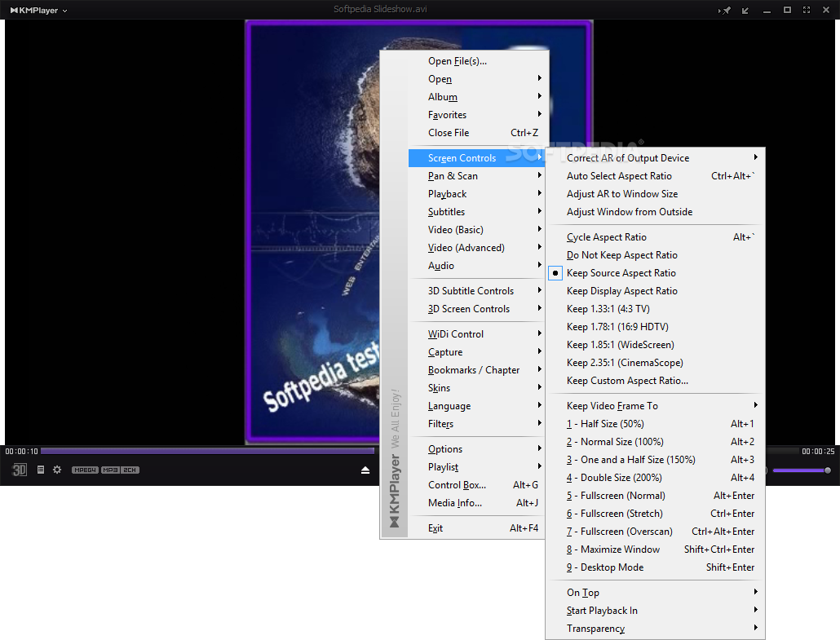
Task: Seek within the purple playback progress bar
Action: 210,451
